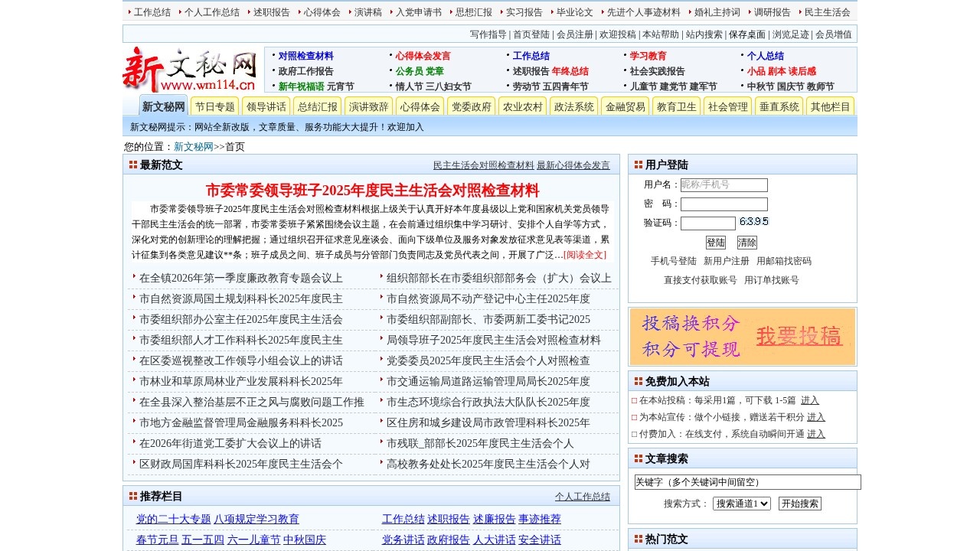980x551 pixels.
Task: Switch to the 节日专题 tab
Action: pyautogui.click(x=214, y=106)
